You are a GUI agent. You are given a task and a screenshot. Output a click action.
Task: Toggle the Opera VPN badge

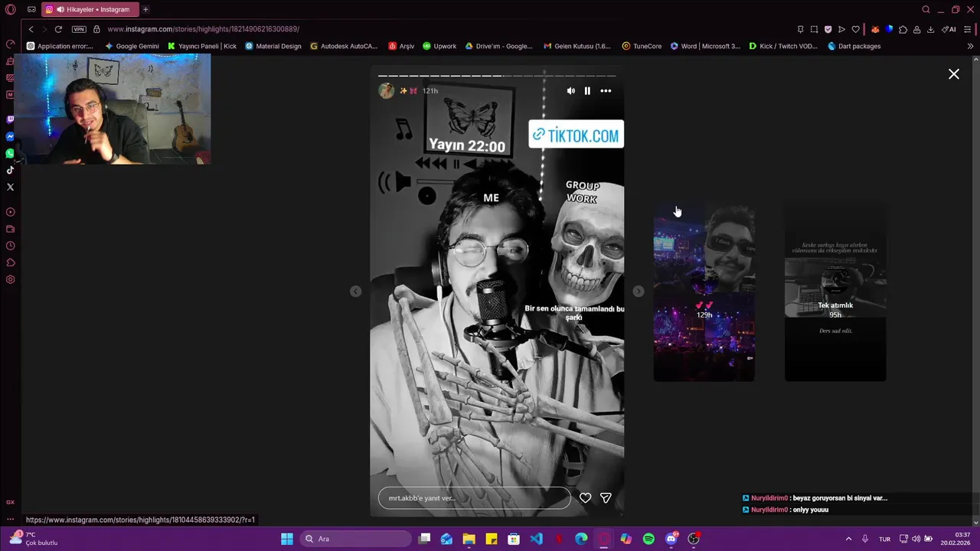(79, 29)
